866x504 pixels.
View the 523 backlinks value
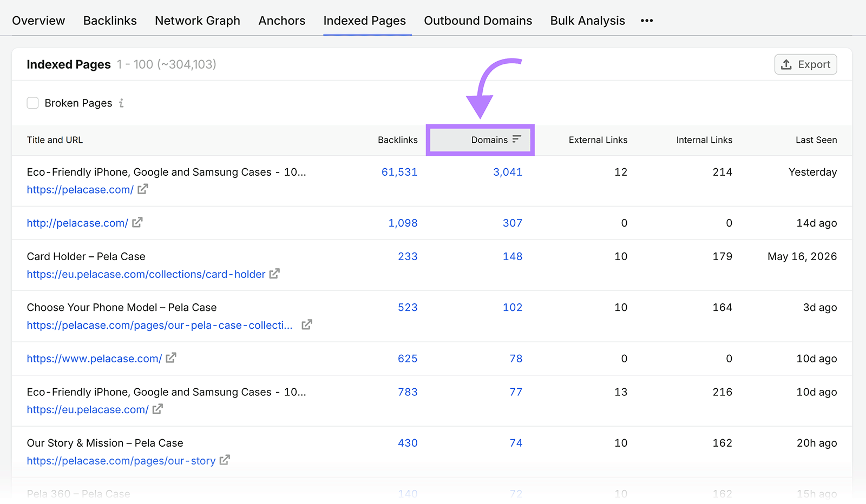pos(408,307)
